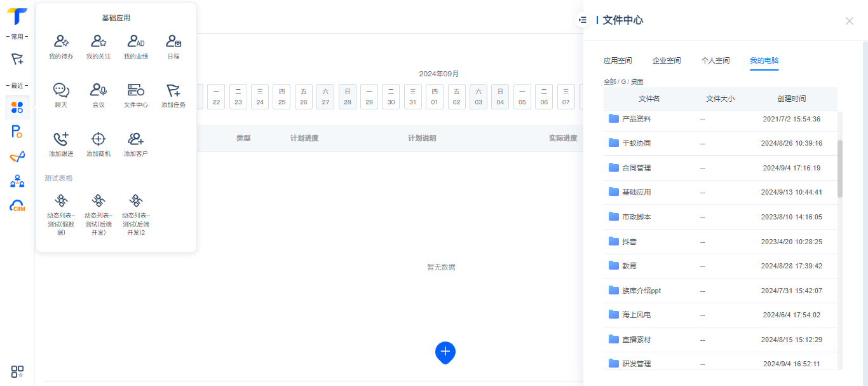Click the file list vertical scrollbar
Image resolution: width=868 pixels, height=386 pixels.
pyautogui.click(x=839, y=169)
